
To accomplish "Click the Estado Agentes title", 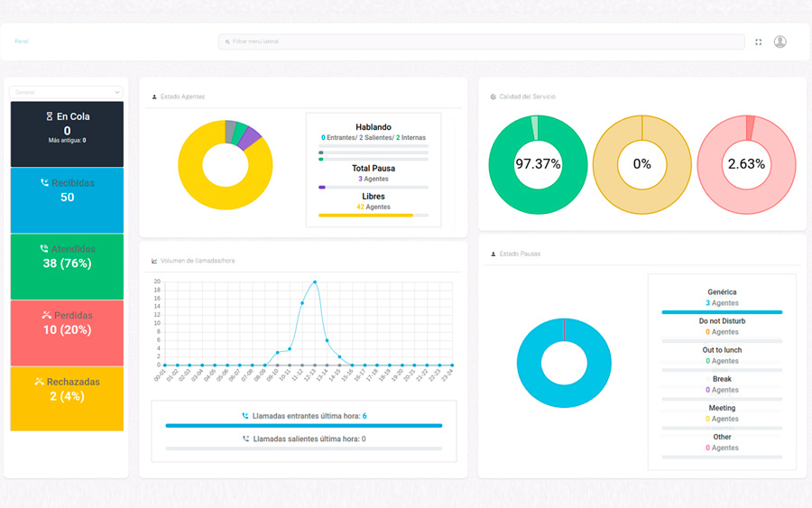I will point(182,97).
